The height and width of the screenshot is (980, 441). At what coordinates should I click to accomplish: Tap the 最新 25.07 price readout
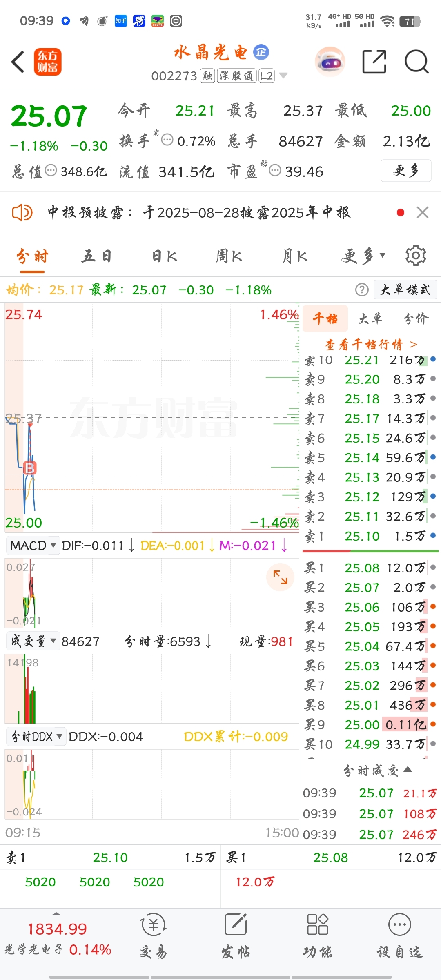129,290
